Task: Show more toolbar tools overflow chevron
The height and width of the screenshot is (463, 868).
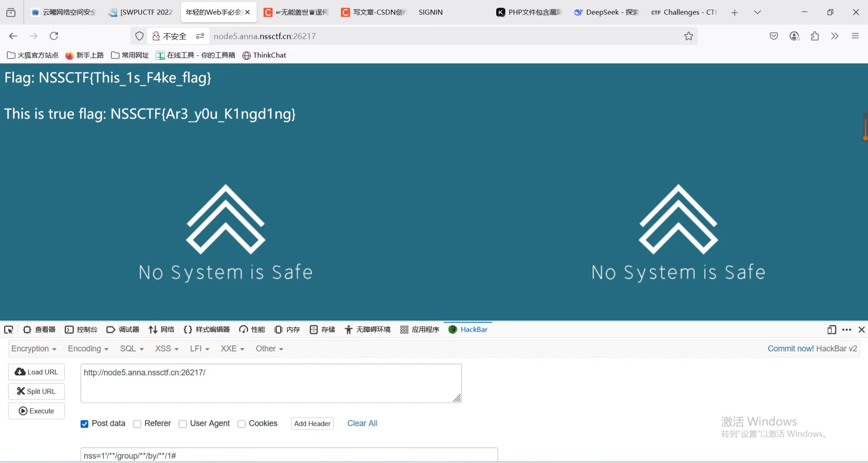Action: (834, 36)
